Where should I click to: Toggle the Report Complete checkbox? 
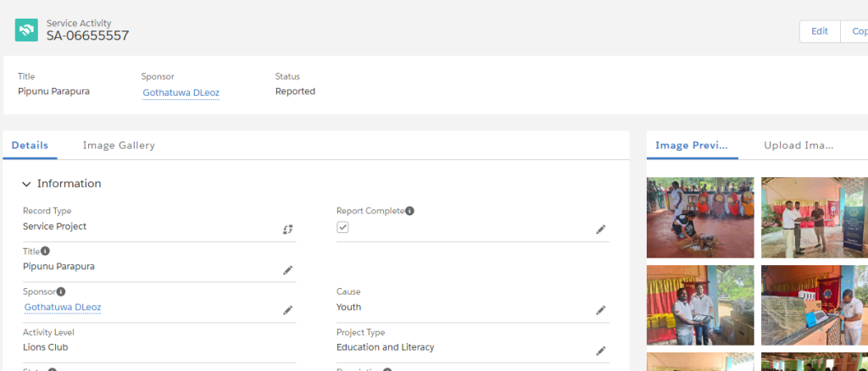(x=342, y=227)
